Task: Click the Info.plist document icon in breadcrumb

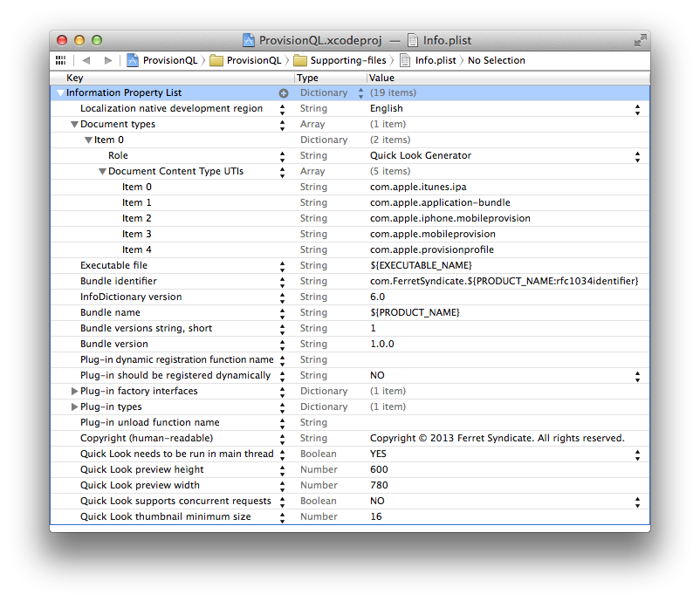Action: coord(404,60)
